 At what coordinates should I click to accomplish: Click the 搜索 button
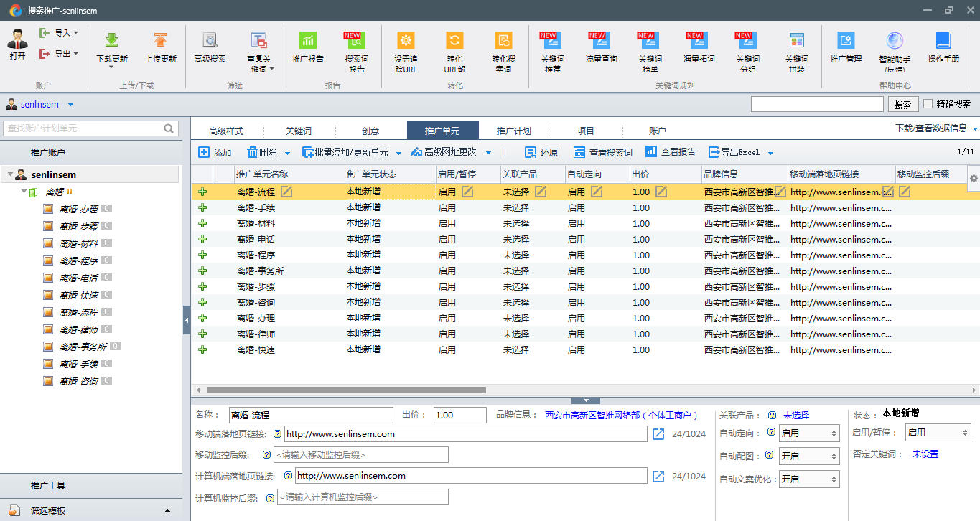(x=902, y=104)
